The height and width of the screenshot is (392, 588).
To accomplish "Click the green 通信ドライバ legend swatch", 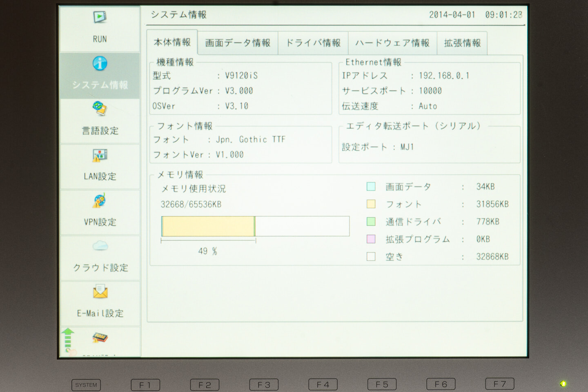I will 371,222.
